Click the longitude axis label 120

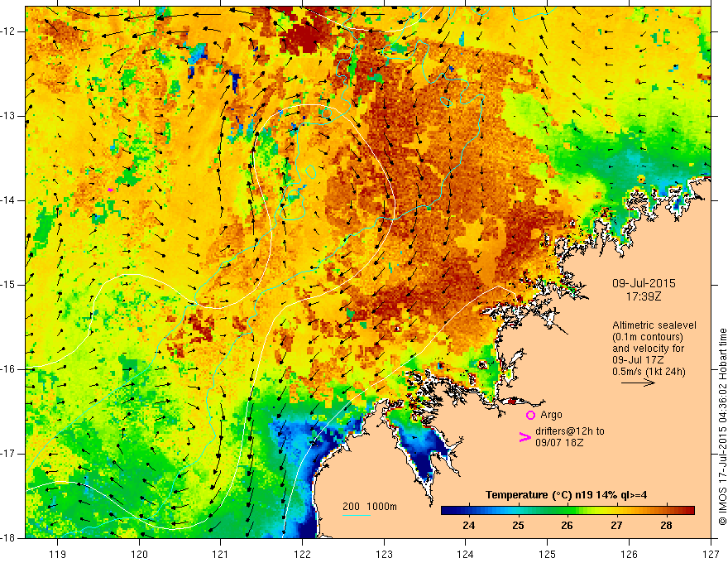pyautogui.click(x=139, y=554)
